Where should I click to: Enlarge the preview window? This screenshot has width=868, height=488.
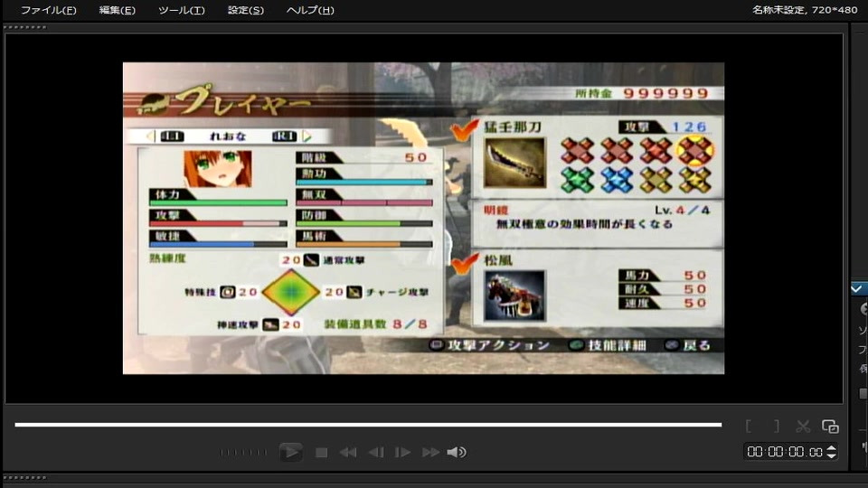point(830,426)
